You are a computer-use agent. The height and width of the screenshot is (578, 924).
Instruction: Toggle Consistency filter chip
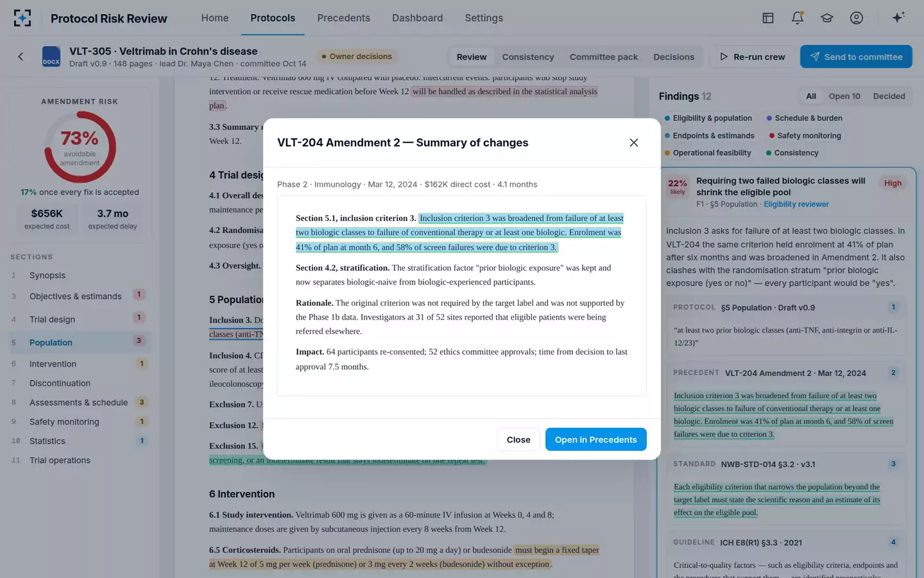tap(792, 153)
